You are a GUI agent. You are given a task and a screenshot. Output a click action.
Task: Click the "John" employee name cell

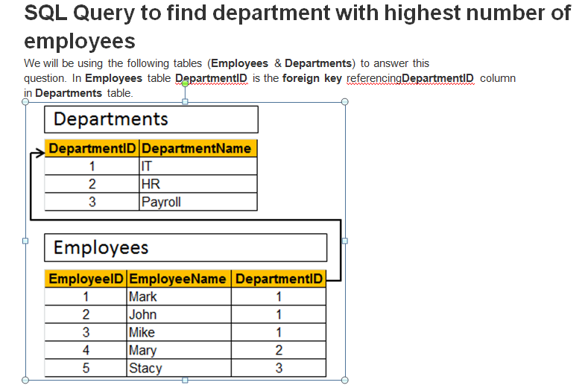(179, 314)
